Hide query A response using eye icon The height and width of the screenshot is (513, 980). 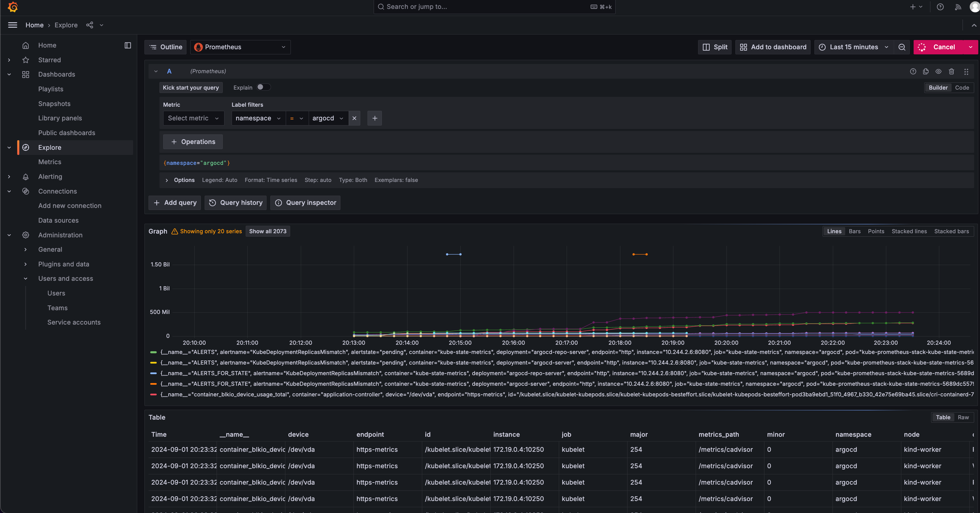(938, 71)
